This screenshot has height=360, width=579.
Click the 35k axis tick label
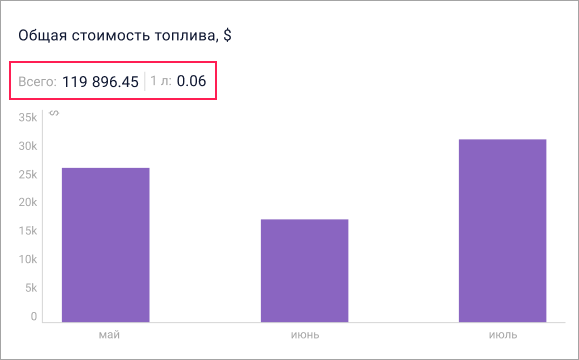28,117
